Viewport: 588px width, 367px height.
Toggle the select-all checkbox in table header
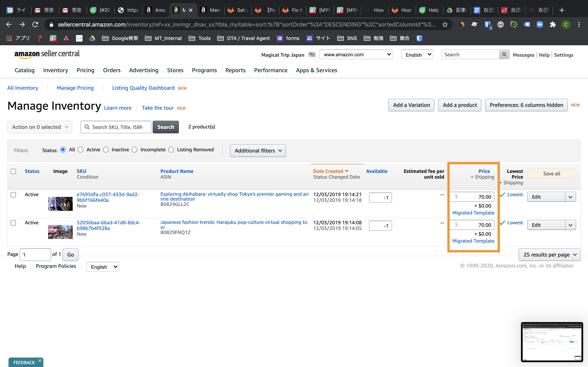tap(13, 171)
